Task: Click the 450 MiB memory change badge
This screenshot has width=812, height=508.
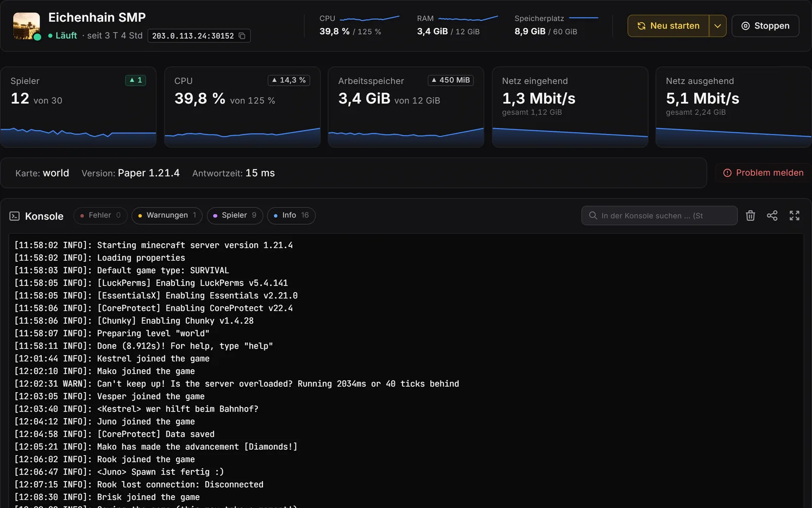Action: [x=451, y=80]
